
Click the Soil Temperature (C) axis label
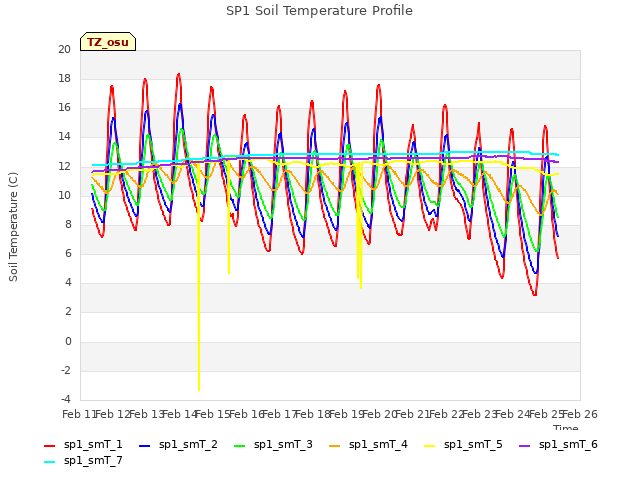tap(13, 227)
